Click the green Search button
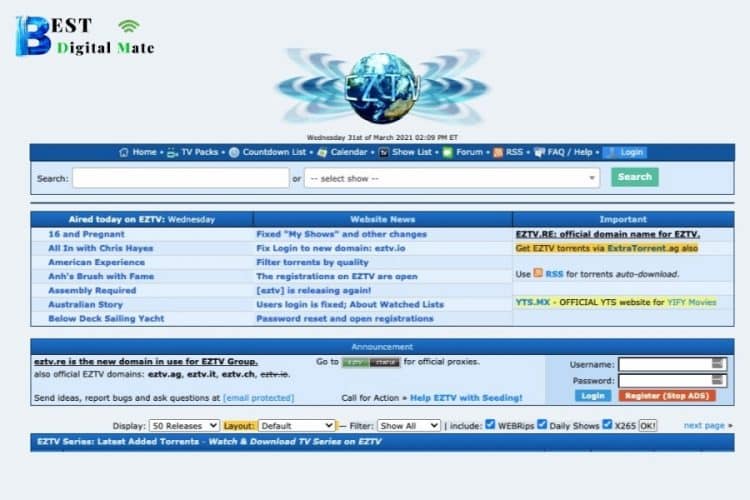This screenshot has width=750, height=500. tap(635, 177)
